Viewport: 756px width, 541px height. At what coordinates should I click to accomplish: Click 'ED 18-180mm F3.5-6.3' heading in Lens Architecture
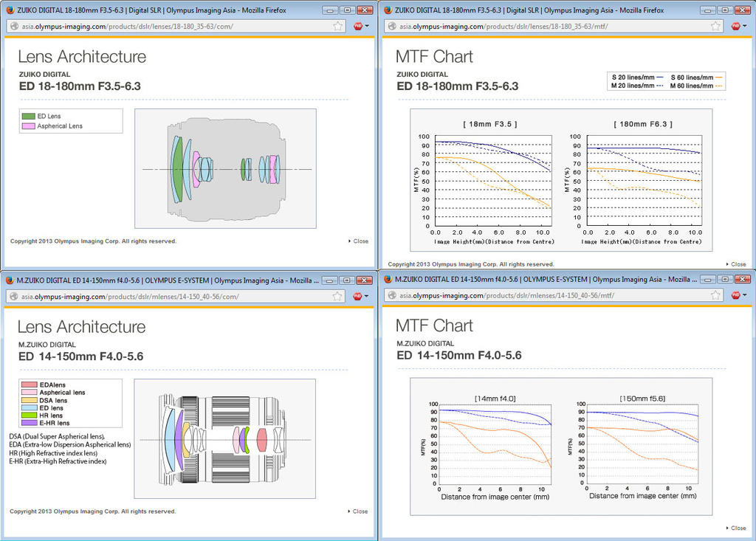point(80,86)
